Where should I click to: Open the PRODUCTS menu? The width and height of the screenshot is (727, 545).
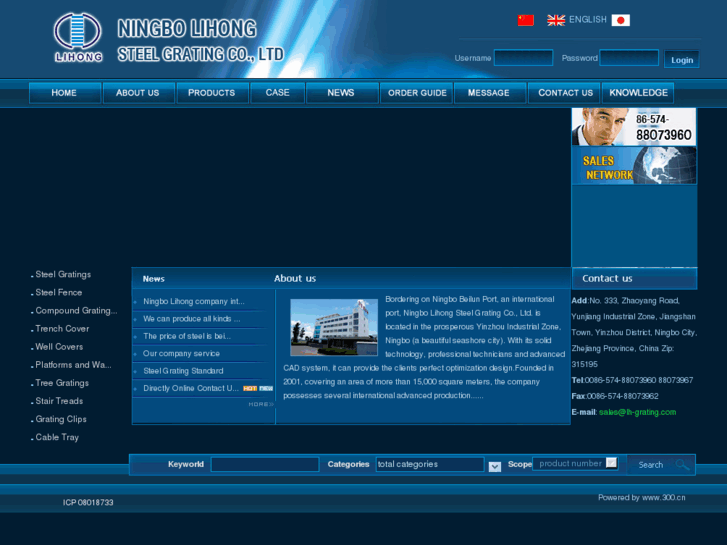(x=212, y=93)
